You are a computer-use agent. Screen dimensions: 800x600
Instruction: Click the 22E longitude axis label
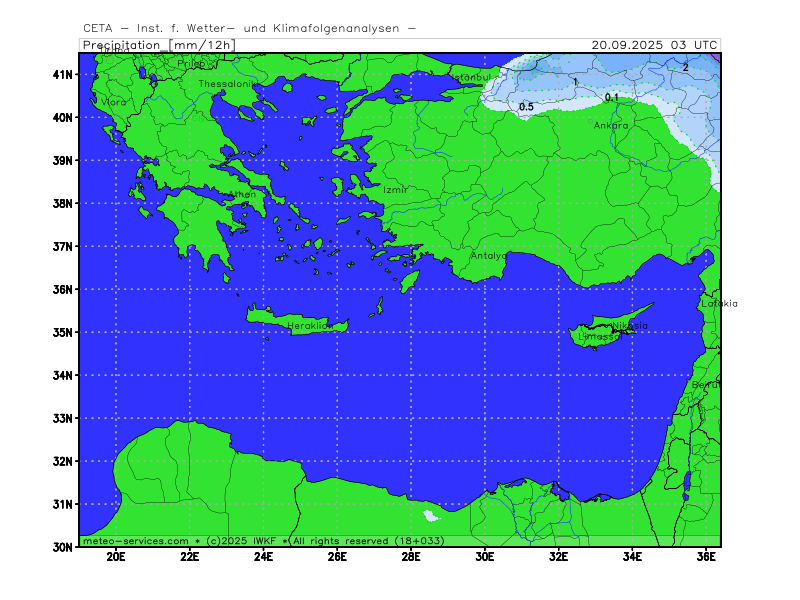click(x=190, y=557)
